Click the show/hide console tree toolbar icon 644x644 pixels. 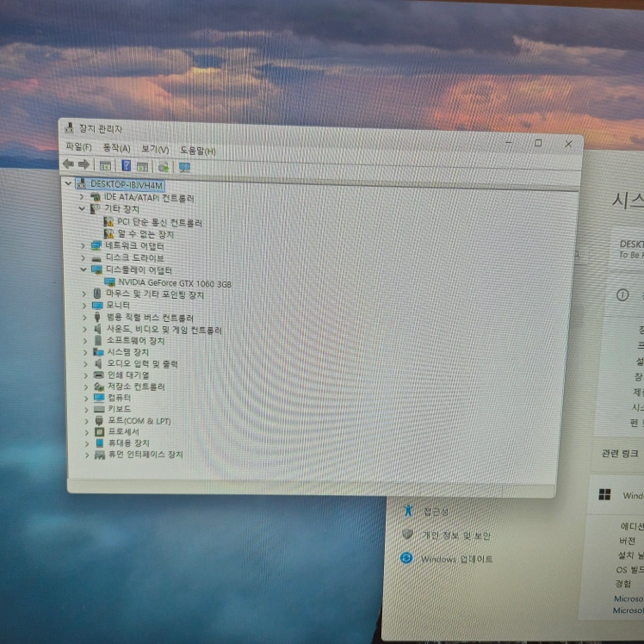tap(106, 165)
